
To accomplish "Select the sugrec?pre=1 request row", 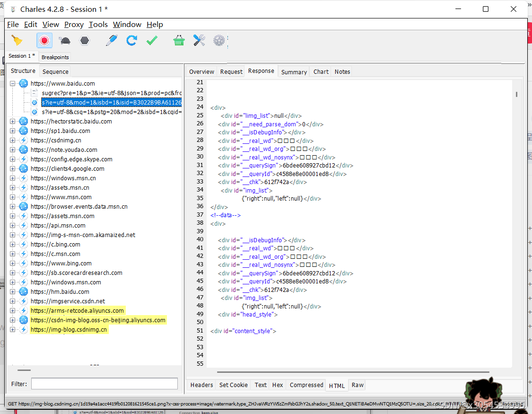I will coord(112,93).
